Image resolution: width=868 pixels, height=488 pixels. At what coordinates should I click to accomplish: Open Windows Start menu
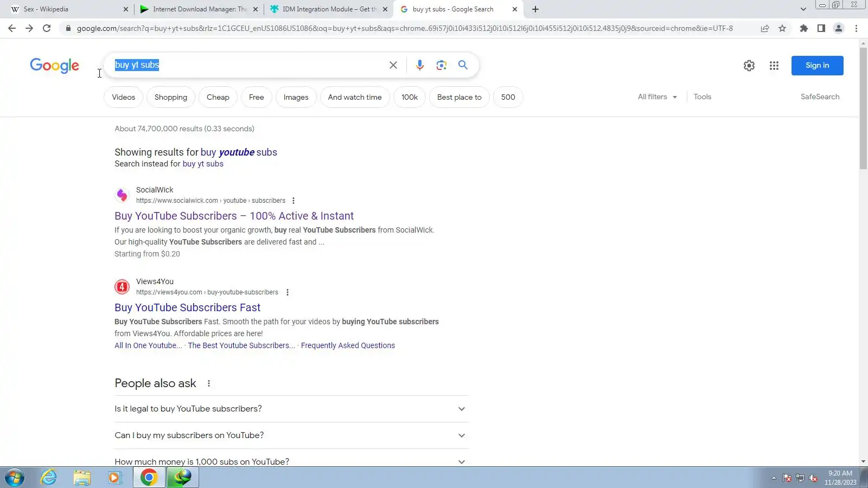(x=15, y=478)
